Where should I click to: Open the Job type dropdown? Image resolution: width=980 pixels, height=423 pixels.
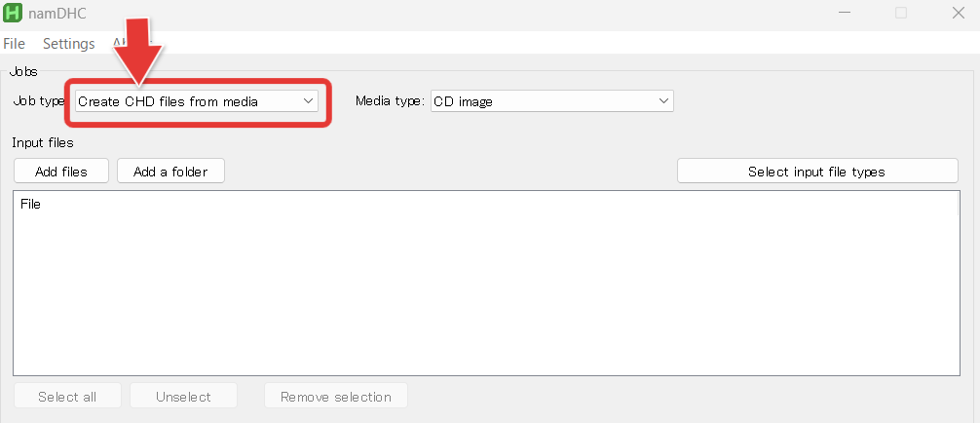click(197, 101)
